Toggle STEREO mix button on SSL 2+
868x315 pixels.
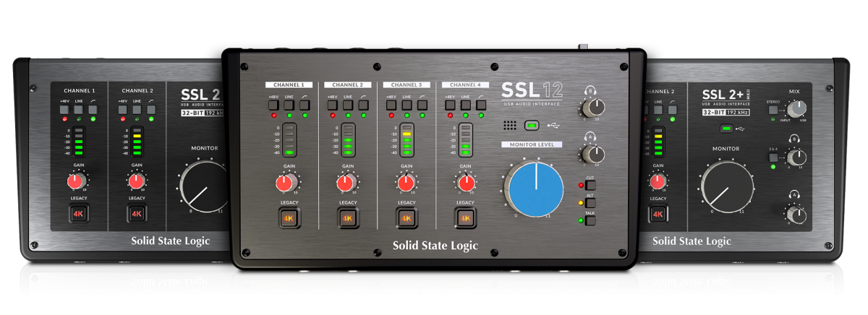click(x=773, y=111)
